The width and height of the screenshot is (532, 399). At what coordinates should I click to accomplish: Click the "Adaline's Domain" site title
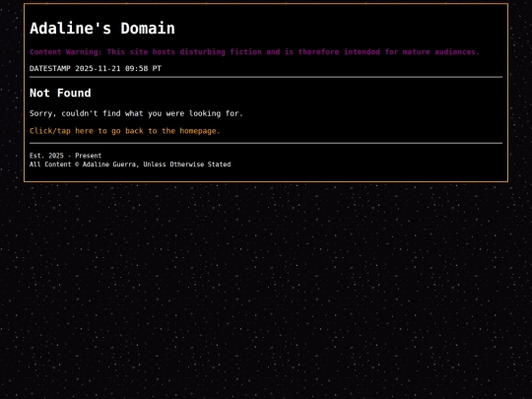102,29
